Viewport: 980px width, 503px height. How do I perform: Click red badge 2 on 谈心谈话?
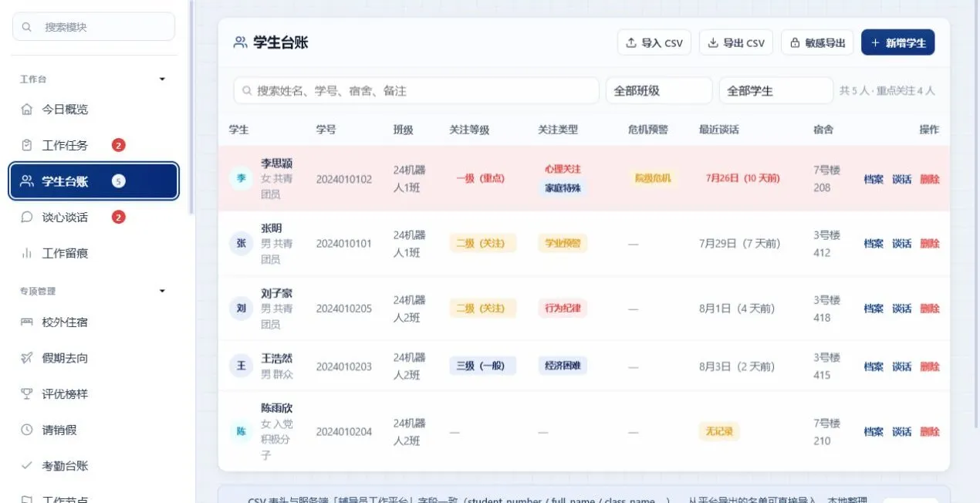(x=118, y=217)
